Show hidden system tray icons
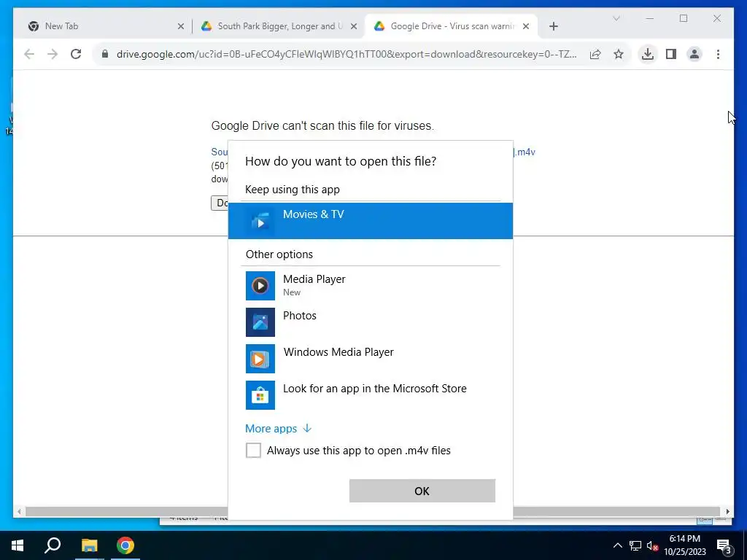747x560 pixels. pos(617,545)
